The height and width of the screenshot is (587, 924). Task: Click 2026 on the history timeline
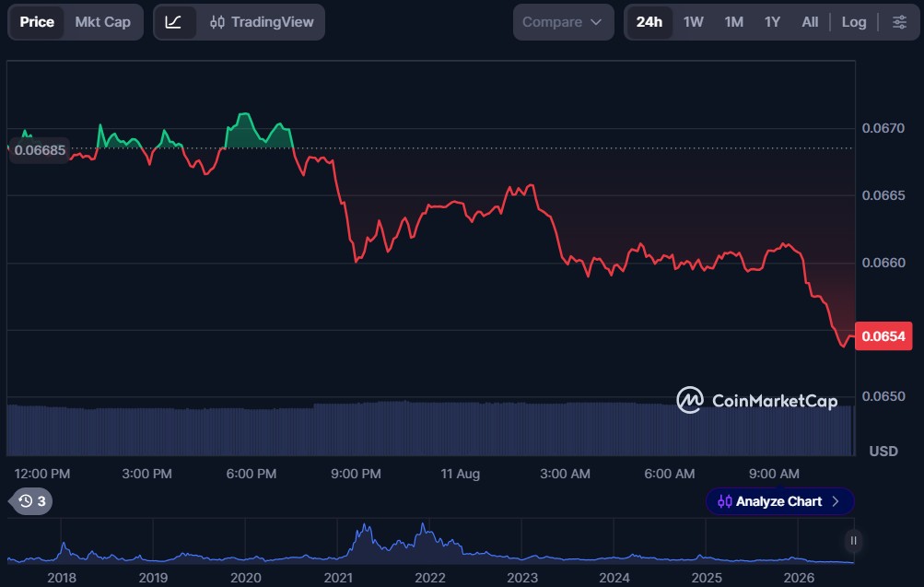[x=799, y=578]
